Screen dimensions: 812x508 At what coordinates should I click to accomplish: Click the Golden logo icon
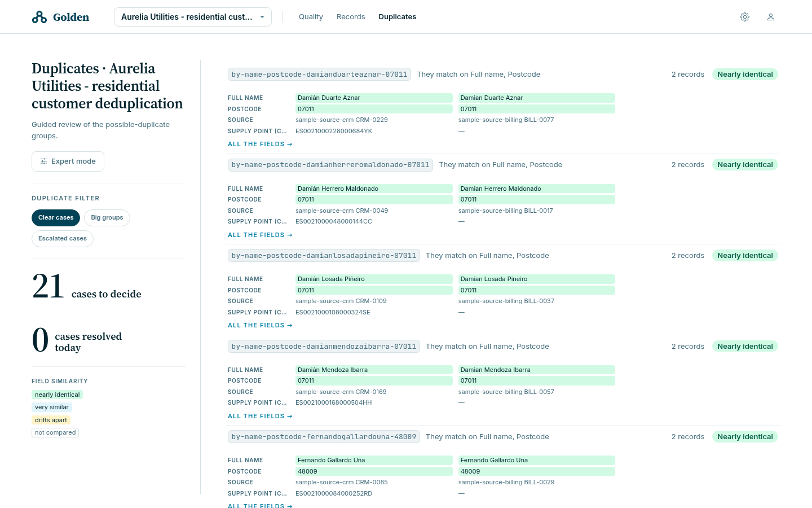tap(39, 17)
